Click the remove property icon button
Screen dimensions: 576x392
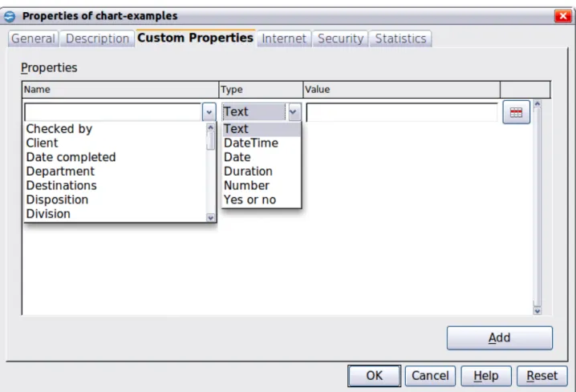pos(516,112)
